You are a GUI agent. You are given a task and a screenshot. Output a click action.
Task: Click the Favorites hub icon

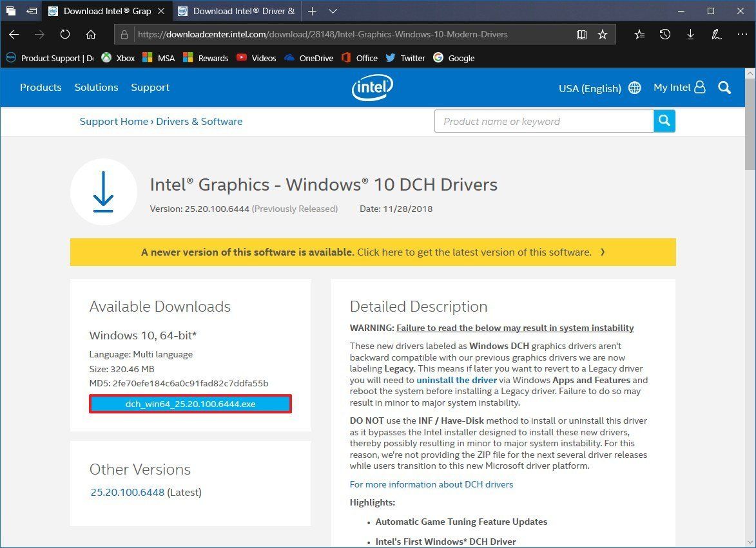(x=639, y=35)
